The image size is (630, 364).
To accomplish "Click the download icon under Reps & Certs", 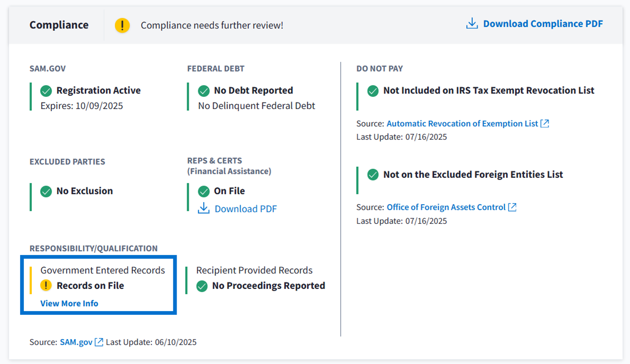I will click(x=204, y=208).
